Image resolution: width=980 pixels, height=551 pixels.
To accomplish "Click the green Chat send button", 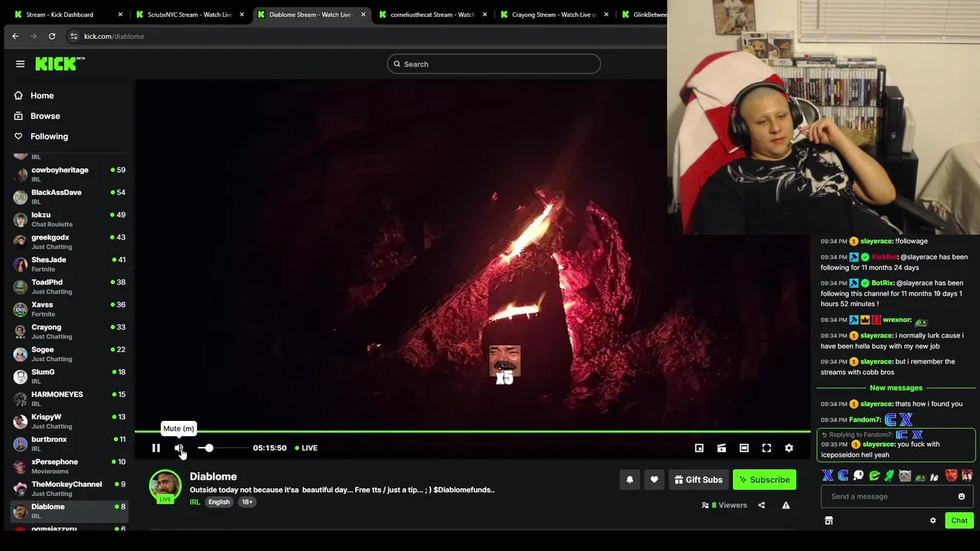I will [959, 520].
